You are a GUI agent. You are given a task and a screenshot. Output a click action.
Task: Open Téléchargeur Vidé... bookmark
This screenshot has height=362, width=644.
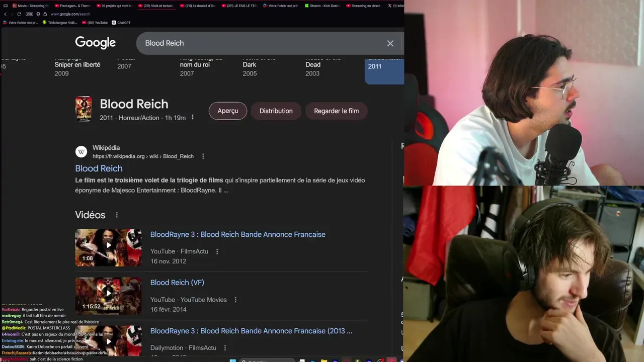60,23
